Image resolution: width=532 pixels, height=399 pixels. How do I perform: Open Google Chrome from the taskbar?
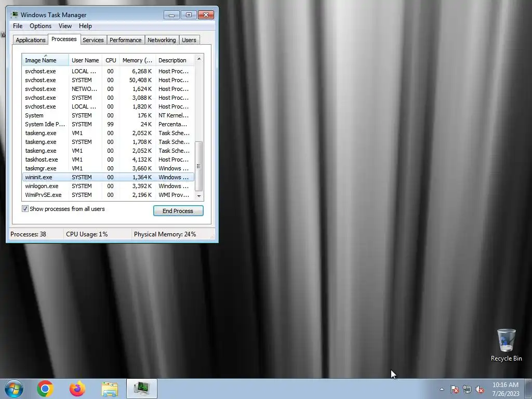(x=45, y=389)
